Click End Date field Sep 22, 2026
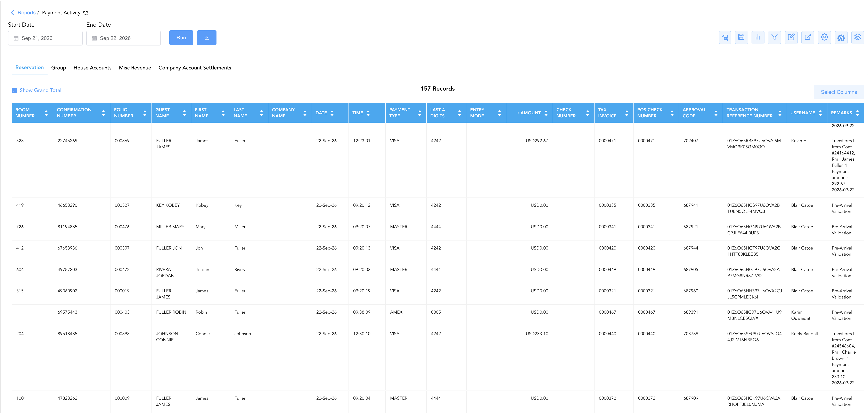Screen dimensions: 868x413 [123, 38]
